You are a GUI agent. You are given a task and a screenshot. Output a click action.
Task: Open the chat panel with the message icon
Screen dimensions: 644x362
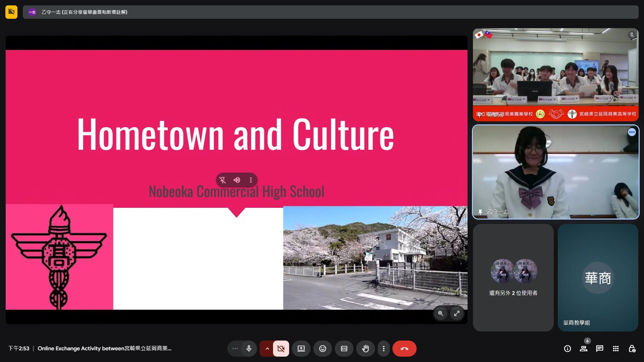pos(600,349)
